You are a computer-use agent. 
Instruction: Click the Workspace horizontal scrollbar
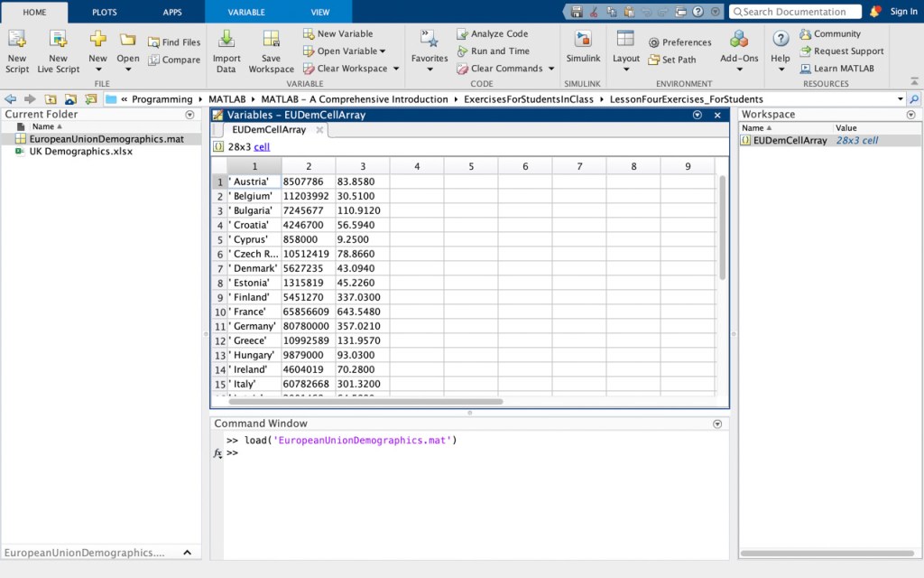(x=827, y=554)
